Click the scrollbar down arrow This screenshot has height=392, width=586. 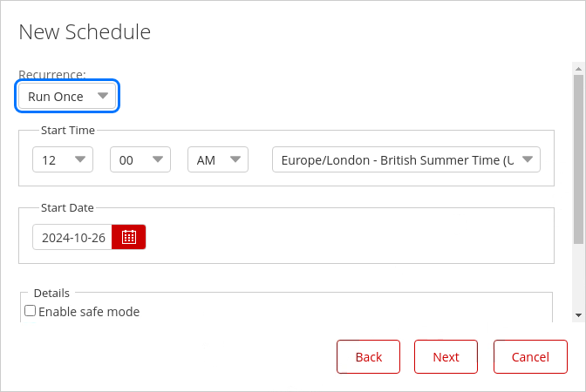(578, 314)
